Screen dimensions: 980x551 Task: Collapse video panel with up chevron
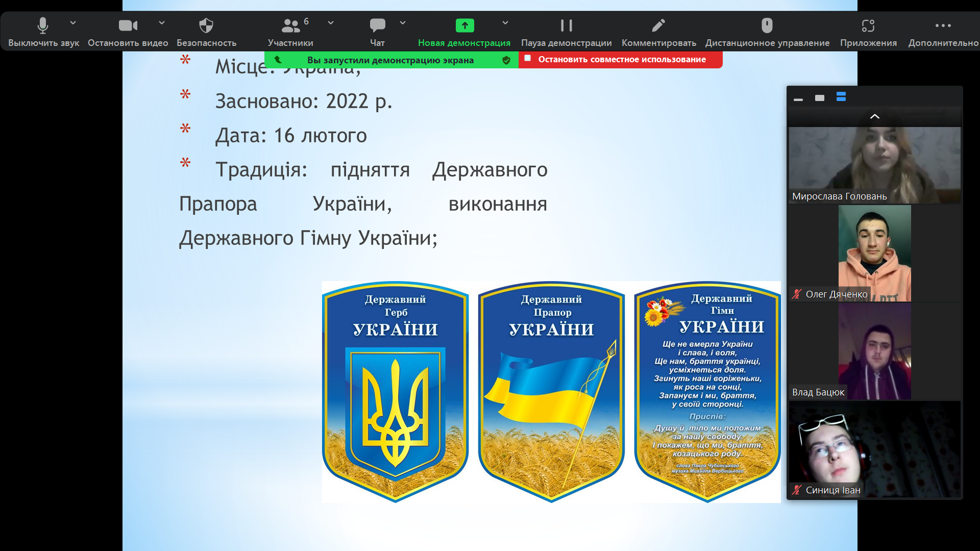(874, 116)
